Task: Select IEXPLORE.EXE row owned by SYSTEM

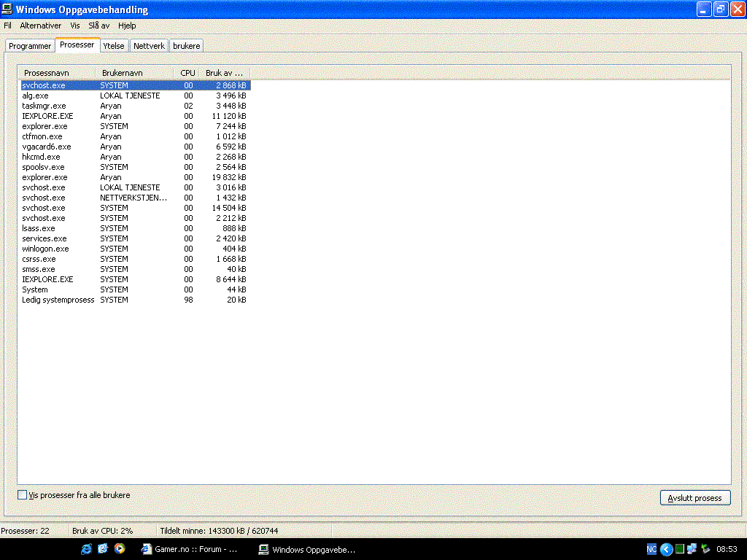Action: [x=135, y=279]
